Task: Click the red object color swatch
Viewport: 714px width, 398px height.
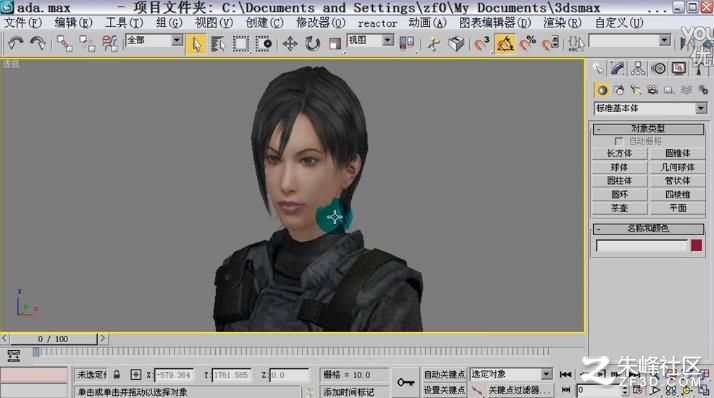Action: coord(696,246)
